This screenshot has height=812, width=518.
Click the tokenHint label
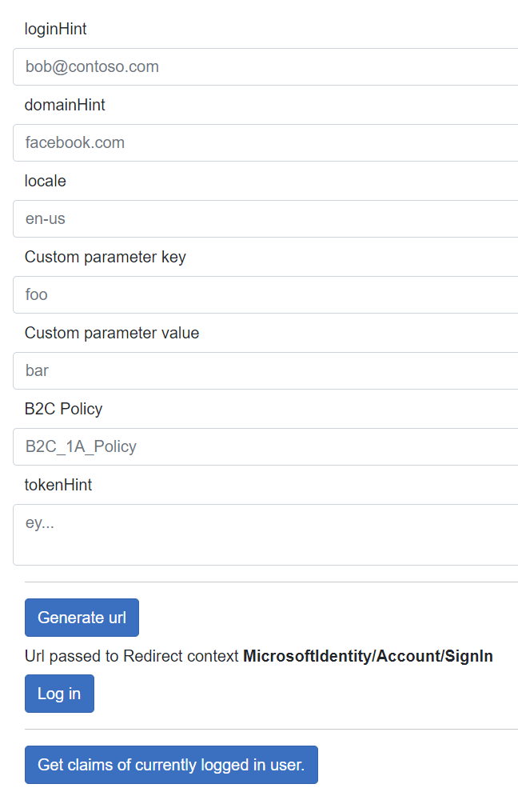tap(58, 485)
